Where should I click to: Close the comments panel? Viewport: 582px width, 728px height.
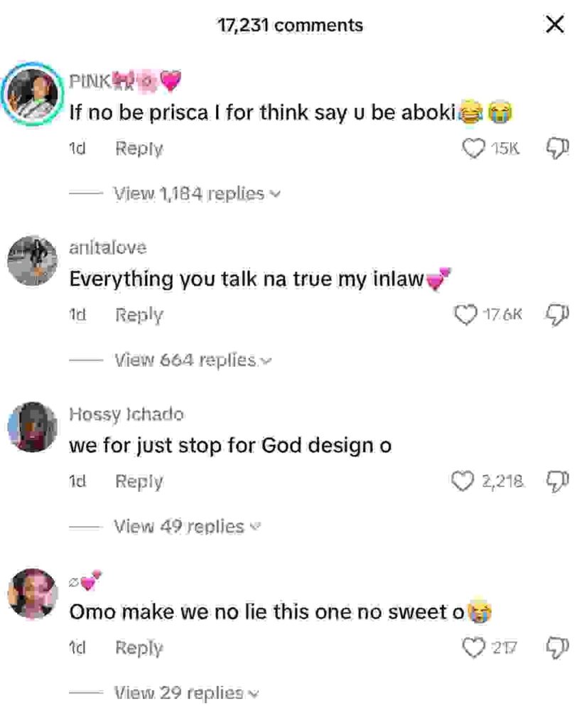[x=554, y=26]
